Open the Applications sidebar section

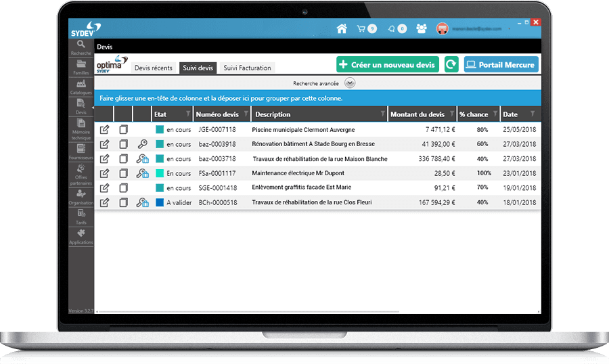click(81, 237)
